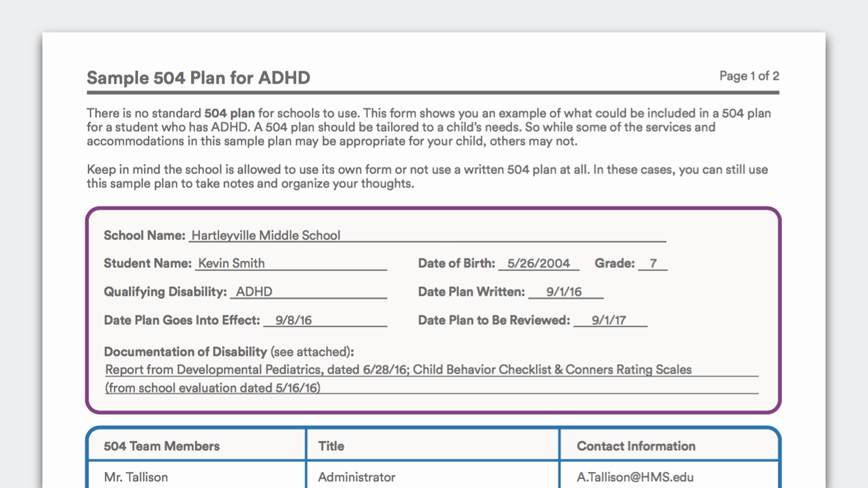
Task: Click the Date Plan Written value '9/1/16'
Action: [564, 292]
